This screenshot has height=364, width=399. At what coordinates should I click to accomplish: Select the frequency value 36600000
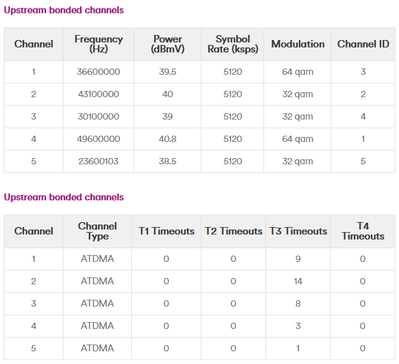point(98,72)
